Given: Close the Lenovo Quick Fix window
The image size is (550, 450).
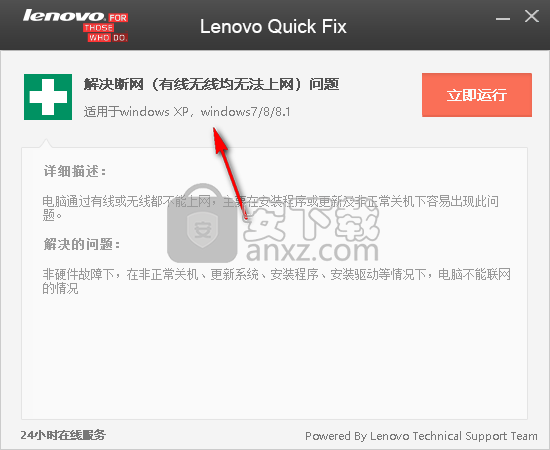Looking at the screenshot, I should 532,16.
